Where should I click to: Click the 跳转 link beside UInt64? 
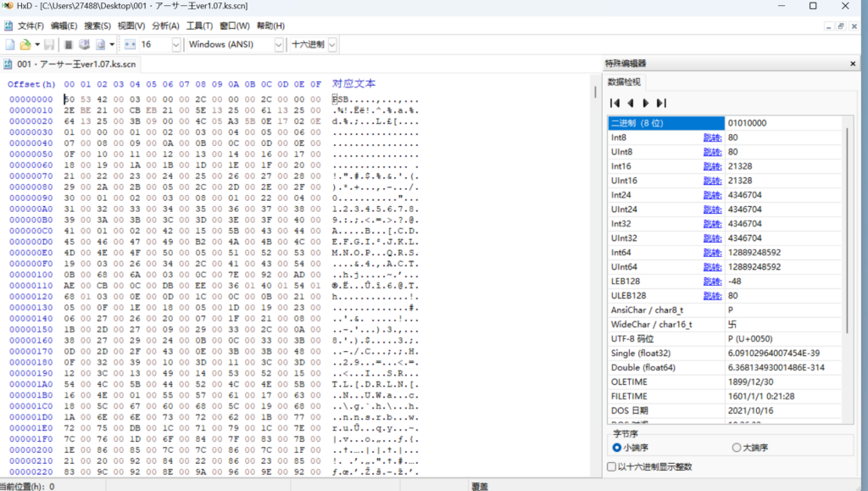pos(712,267)
